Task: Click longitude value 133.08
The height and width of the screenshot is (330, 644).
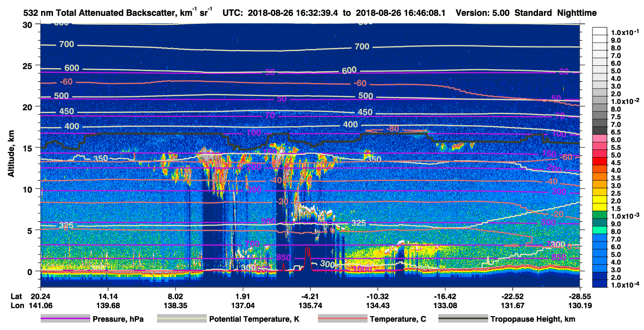Action: pos(445,305)
